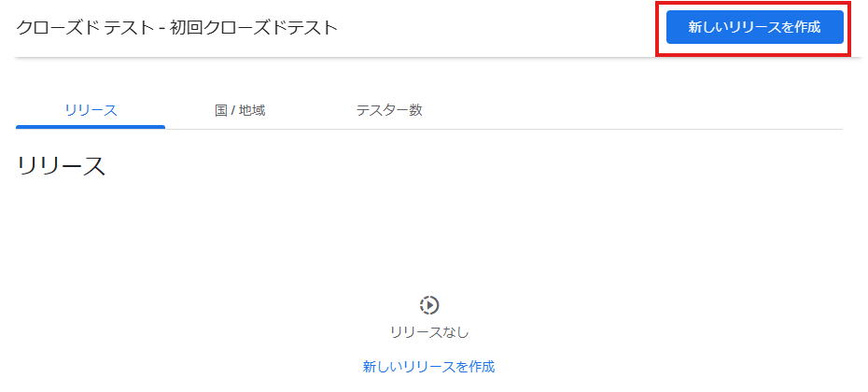Click the red-outlined create release button
868x392 pixels.
754,27
